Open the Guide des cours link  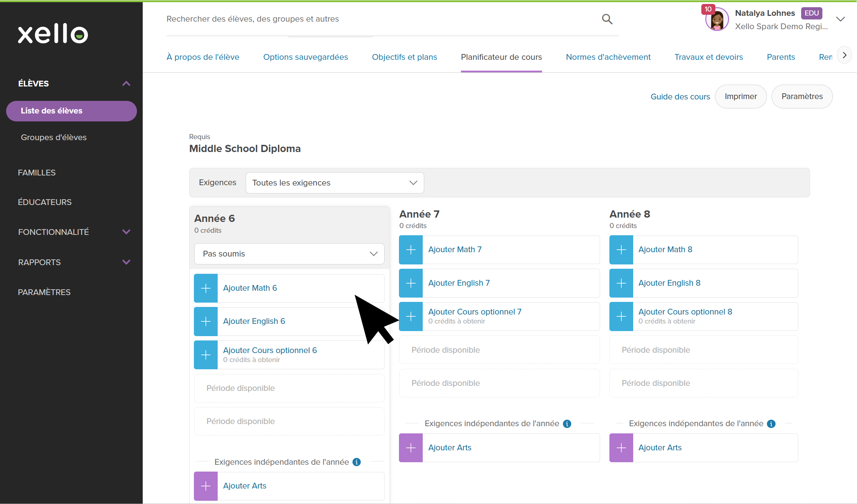pyautogui.click(x=680, y=97)
